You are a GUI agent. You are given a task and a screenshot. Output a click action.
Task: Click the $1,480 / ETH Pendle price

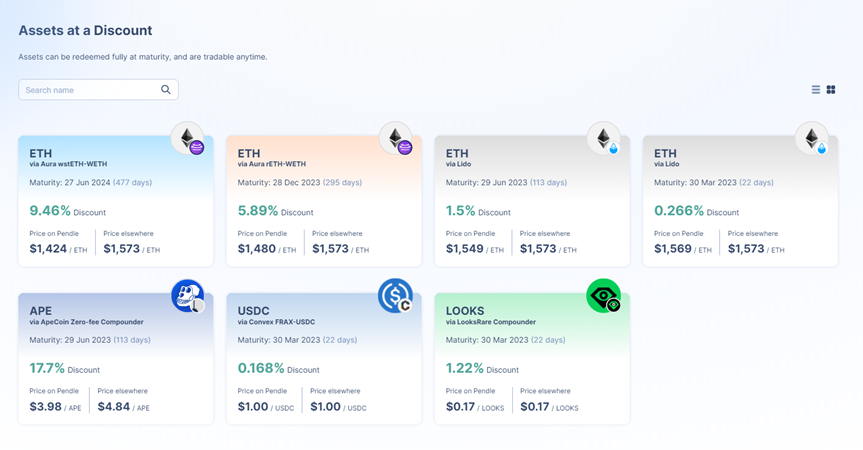coord(266,249)
